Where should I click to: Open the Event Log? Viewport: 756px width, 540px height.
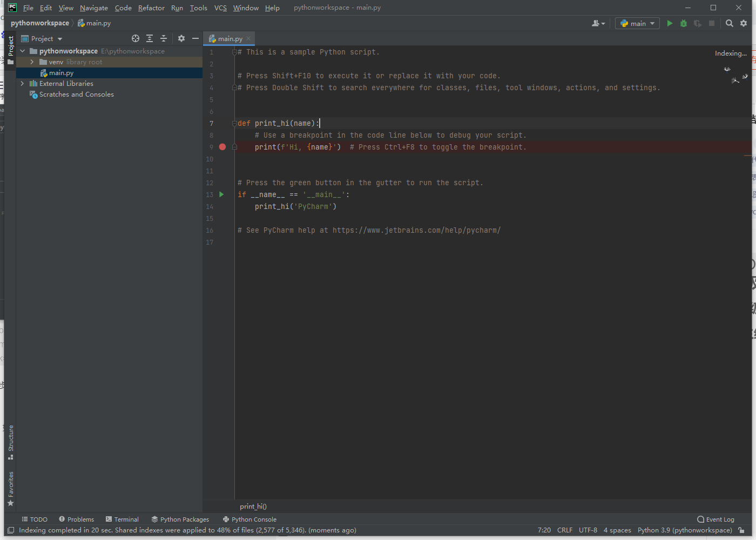715,519
